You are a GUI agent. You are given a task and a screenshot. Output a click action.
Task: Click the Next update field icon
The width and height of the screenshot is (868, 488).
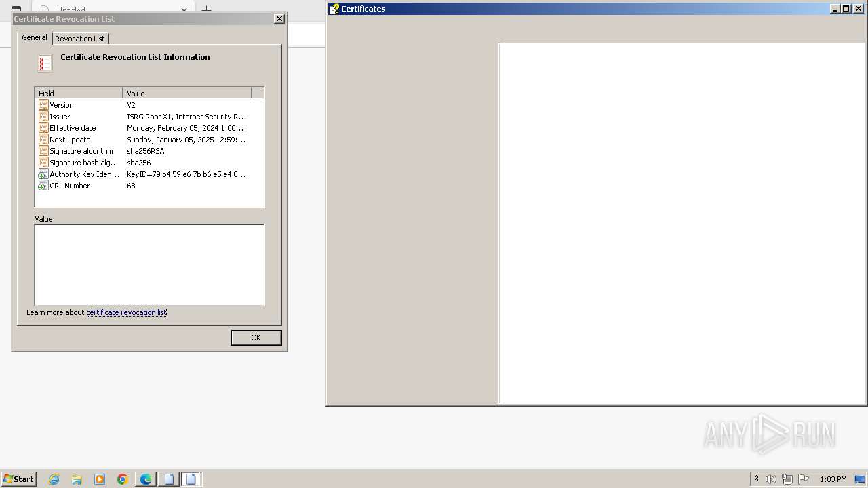[43, 140]
